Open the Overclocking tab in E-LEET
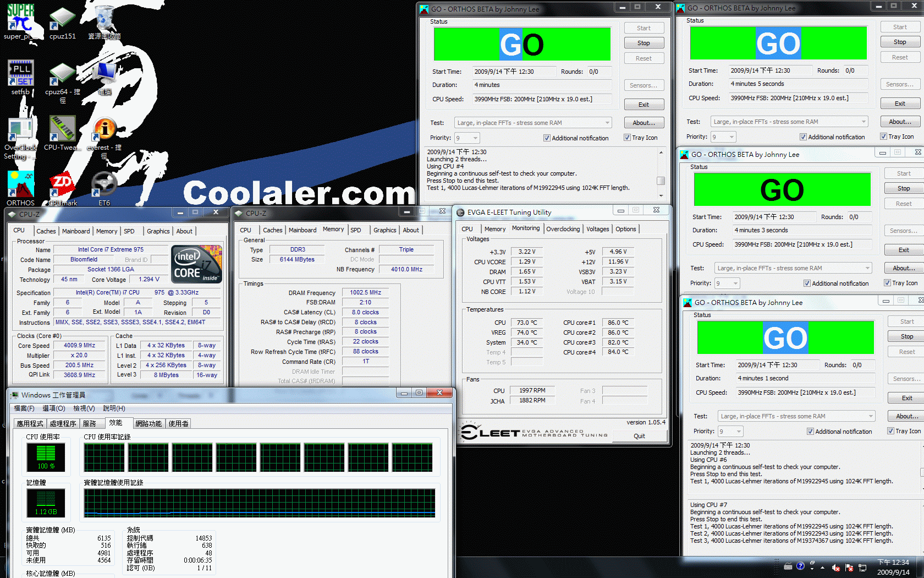This screenshot has width=924, height=578. click(x=563, y=229)
